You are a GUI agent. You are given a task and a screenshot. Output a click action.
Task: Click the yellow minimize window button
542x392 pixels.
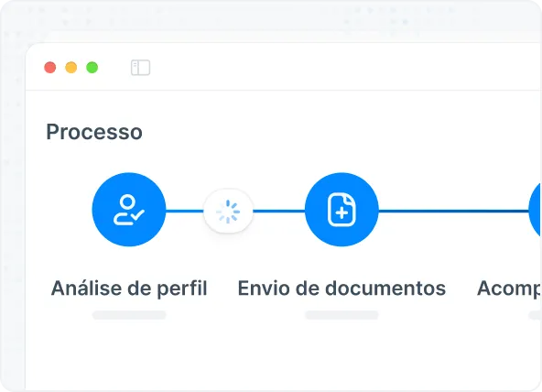click(x=71, y=68)
